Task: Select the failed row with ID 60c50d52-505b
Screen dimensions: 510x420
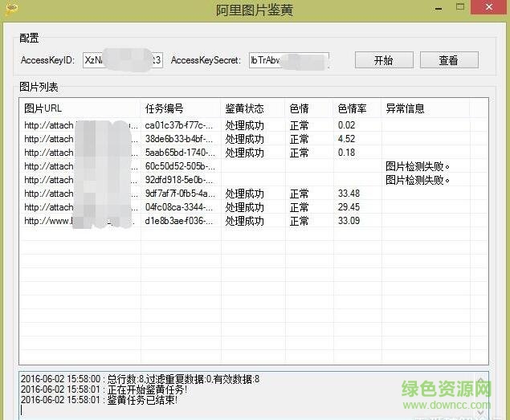Action: point(179,166)
